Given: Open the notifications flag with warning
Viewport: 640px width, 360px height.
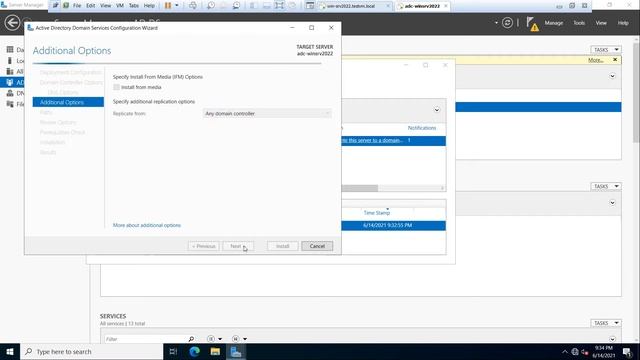Looking at the screenshot, I should pyautogui.click(x=532, y=24).
